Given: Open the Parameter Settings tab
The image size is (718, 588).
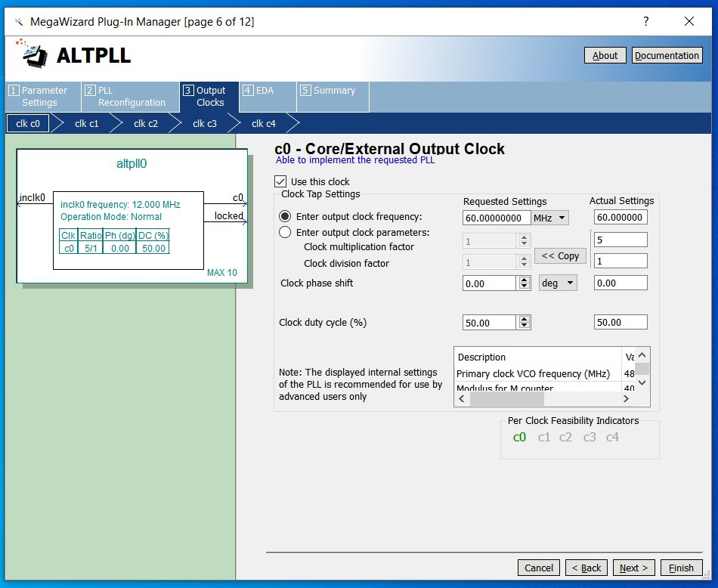Looking at the screenshot, I should tap(44, 97).
